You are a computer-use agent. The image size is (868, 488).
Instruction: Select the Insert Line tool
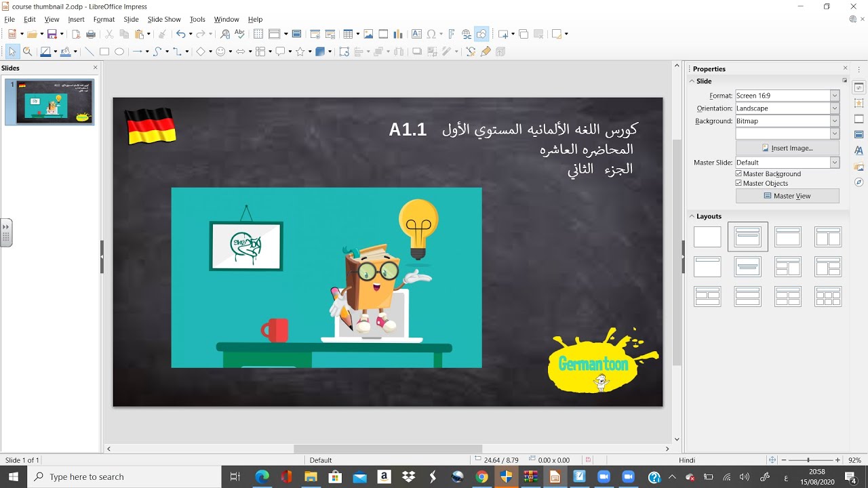click(x=89, y=52)
